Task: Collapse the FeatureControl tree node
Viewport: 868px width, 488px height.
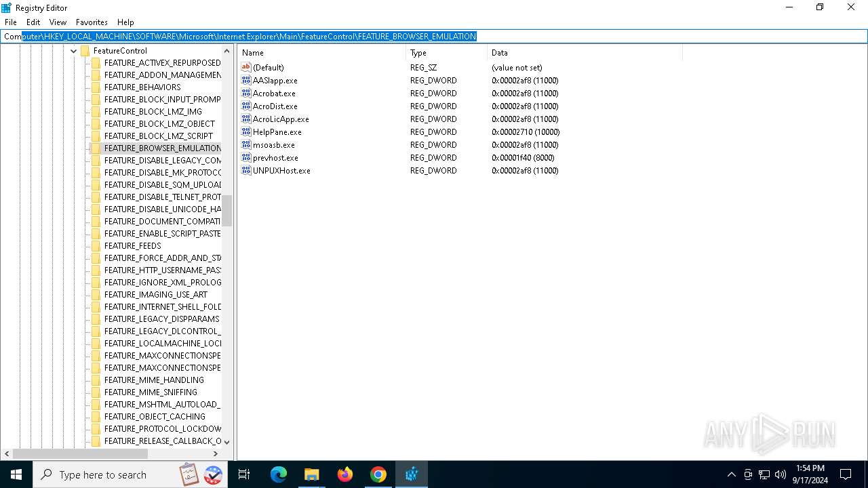Action: coord(73,51)
